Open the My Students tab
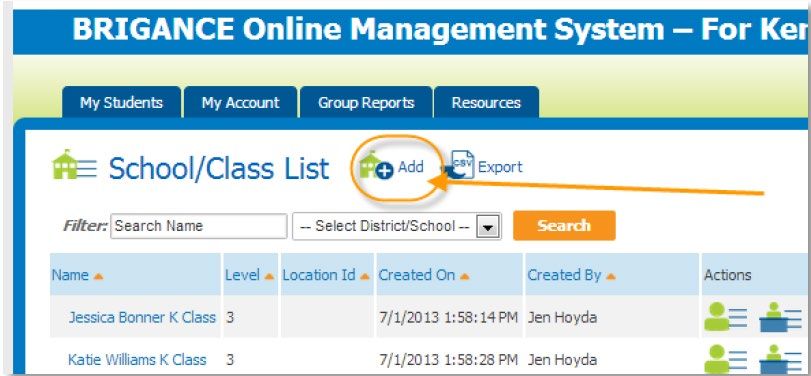This screenshot has height=376, width=811. (x=122, y=102)
